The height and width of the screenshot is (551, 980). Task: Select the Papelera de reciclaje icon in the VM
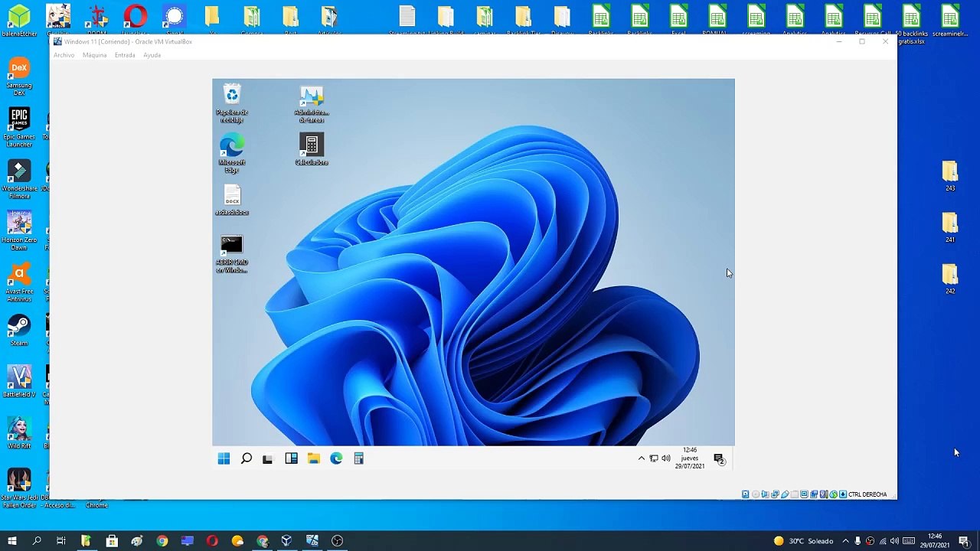pos(232,104)
